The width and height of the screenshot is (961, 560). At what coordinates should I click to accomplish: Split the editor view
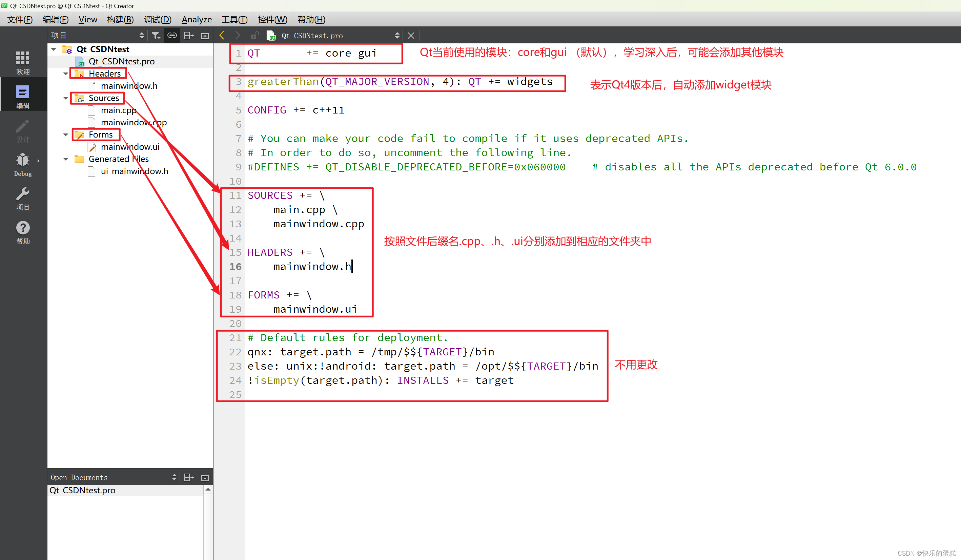188,35
